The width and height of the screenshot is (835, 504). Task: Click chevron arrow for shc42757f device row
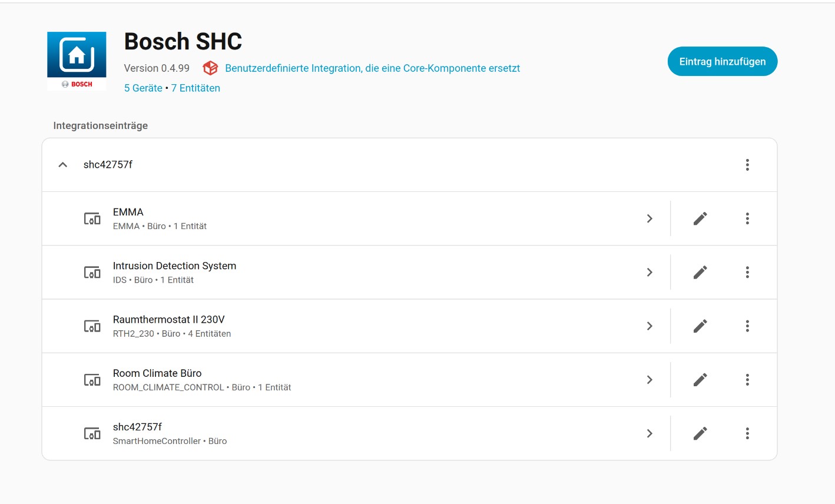(x=650, y=434)
